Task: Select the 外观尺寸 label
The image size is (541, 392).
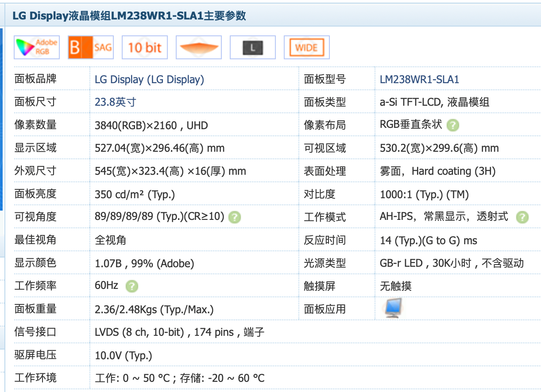Action: [x=35, y=171]
